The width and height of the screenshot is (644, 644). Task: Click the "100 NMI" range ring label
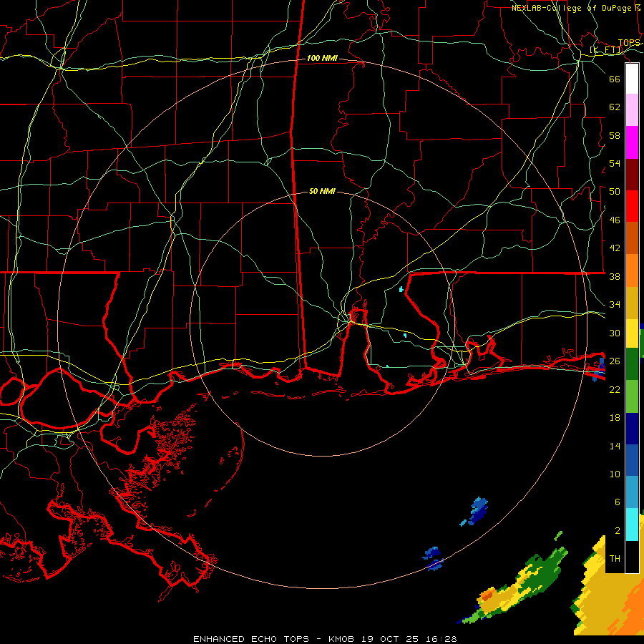pyautogui.click(x=322, y=59)
